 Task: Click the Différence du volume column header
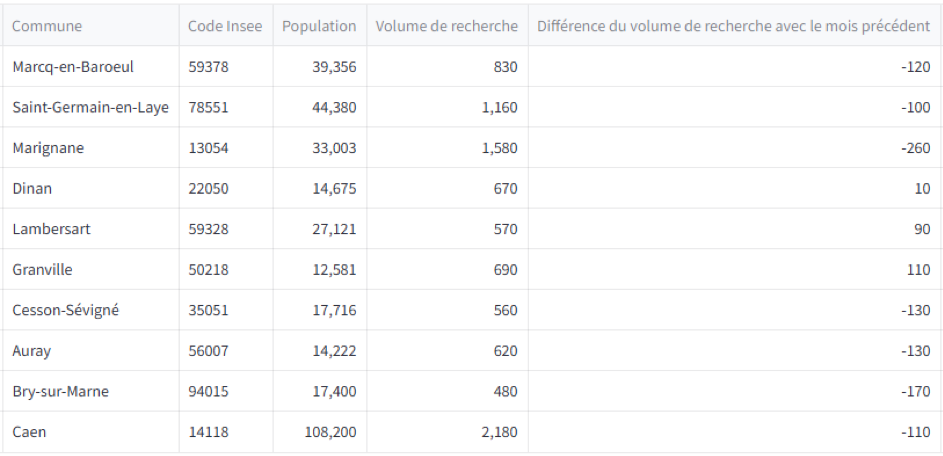pos(733,26)
